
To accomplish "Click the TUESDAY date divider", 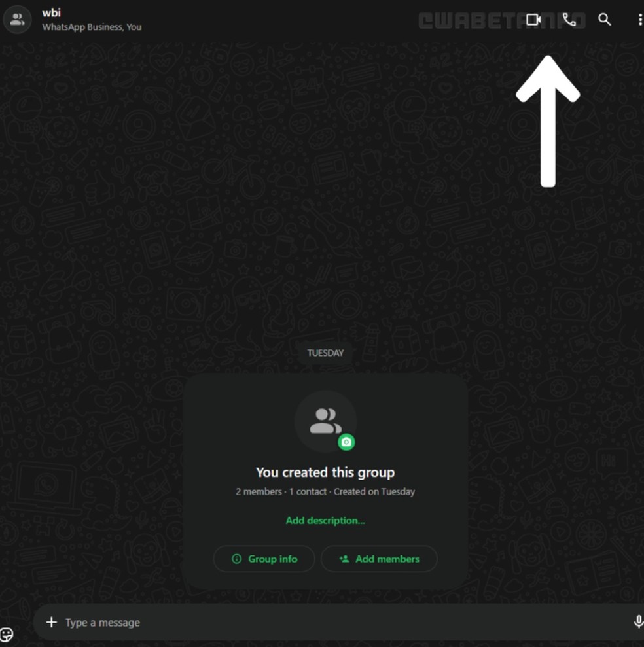I will (325, 353).
